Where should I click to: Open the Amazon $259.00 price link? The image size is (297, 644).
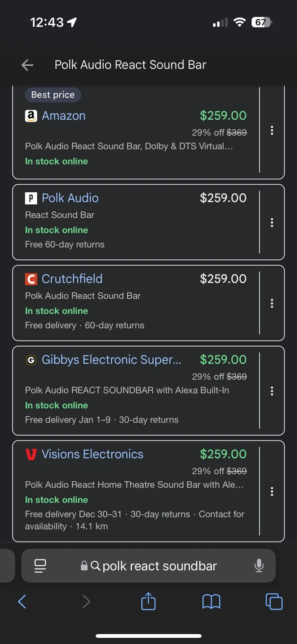(x=223, y=115)
